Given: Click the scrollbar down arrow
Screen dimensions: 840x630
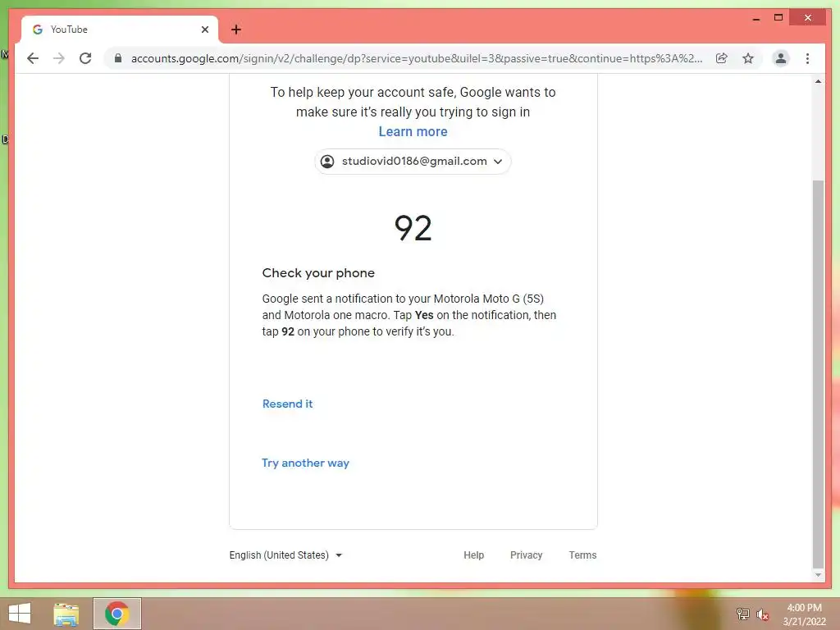Looking at the screenshot, I should [x=818, y=575].
